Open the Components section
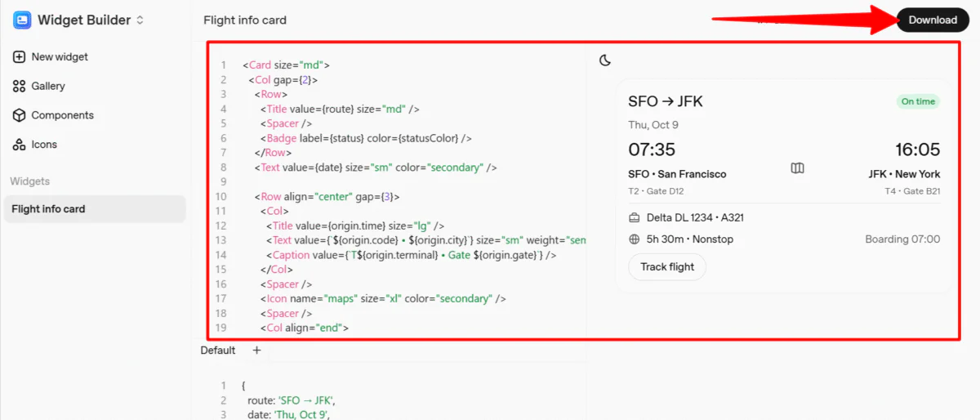Image resolution: width=980 pixels, height=420 pixels. pyautogui.click(x=53, y=115)
